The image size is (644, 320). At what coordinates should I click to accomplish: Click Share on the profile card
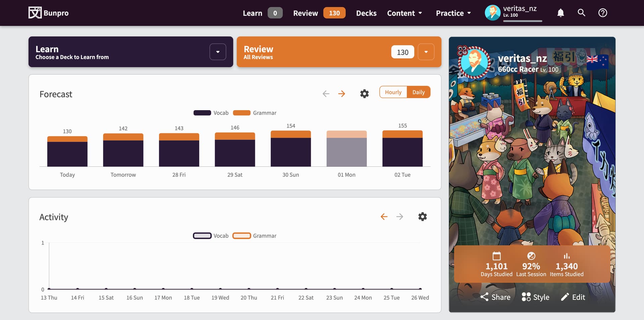(x=495, y=297)
